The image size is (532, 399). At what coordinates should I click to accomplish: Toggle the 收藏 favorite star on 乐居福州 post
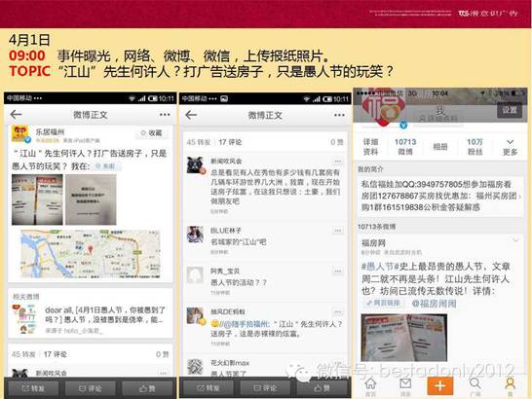click(152, 133)
